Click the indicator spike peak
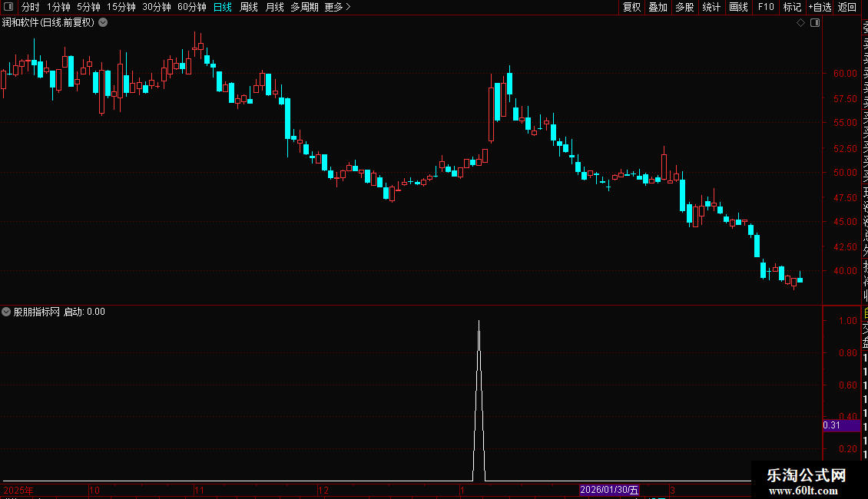 pyautogui.click(x=479, y=322)
